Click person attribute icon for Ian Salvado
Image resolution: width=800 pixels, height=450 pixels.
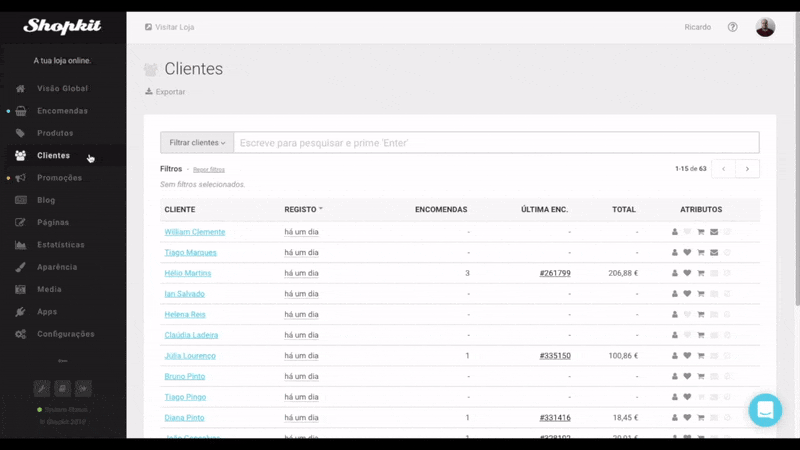[x=674, y=294]
